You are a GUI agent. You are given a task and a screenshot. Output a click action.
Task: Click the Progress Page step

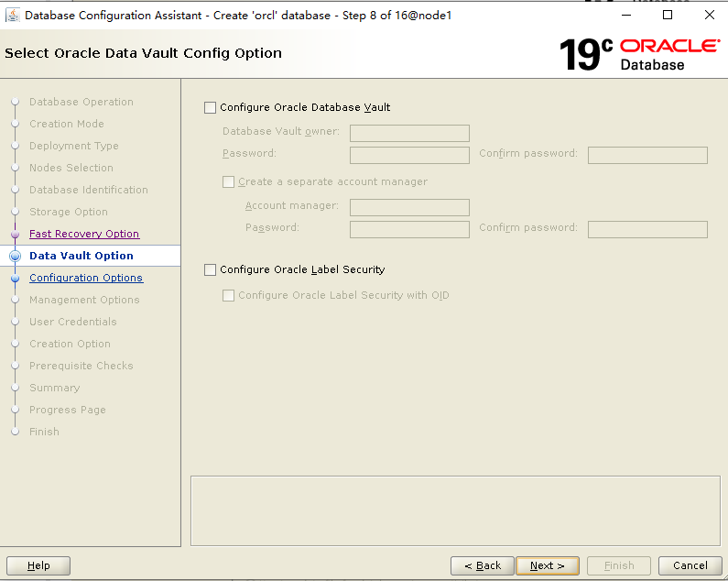pos(68,410)
